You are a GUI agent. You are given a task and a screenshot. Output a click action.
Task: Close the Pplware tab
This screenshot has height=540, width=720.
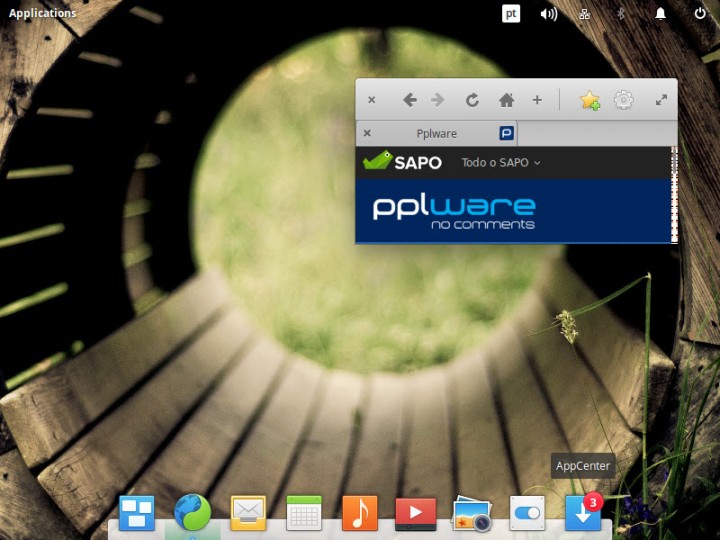pyautogui.click(x=367, y=133)
